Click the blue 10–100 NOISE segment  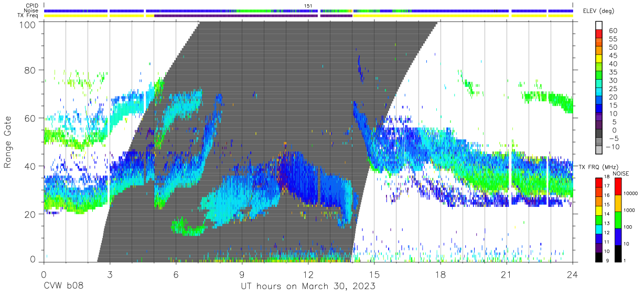pos(618,236)
